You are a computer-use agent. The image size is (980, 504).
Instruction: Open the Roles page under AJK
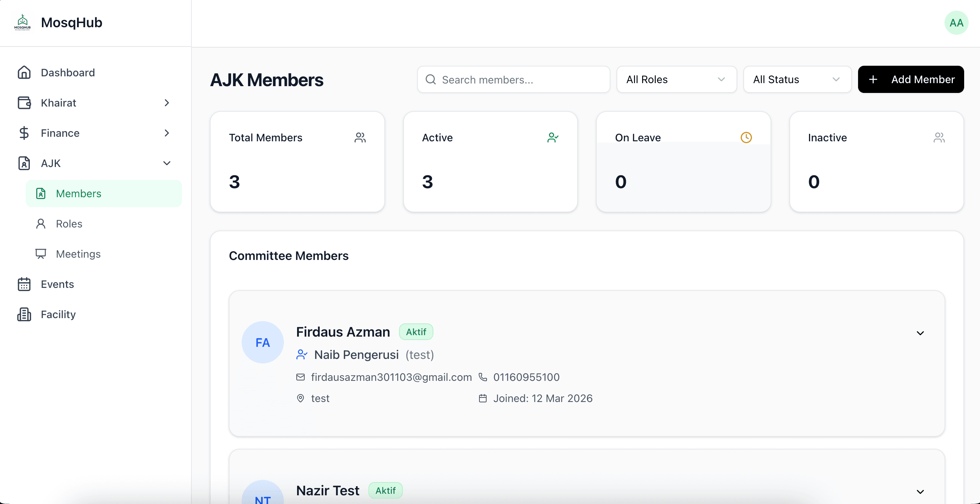(x=103, y=223)
